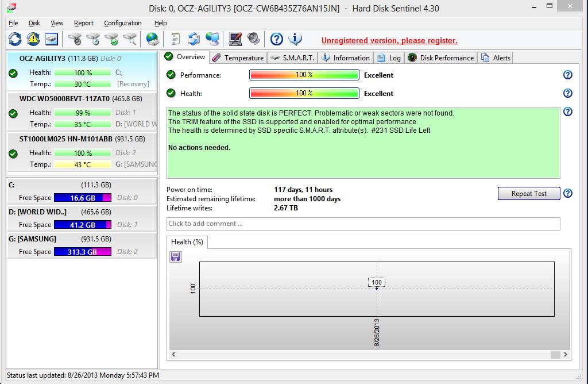588x384 pixels.
Task: Click the OCZ-AGILITY3 temperature bar 30 °C
Action: pos(83,84)
